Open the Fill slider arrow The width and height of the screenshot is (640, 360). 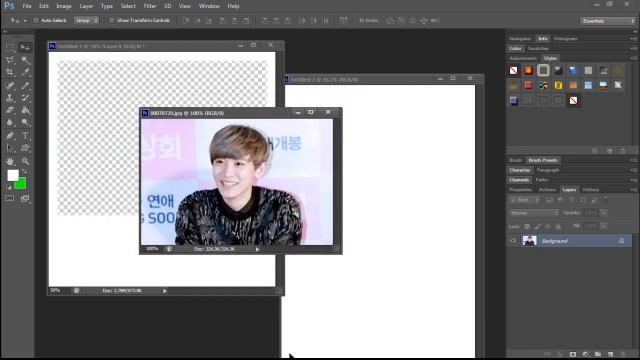(x=604, y=226)
